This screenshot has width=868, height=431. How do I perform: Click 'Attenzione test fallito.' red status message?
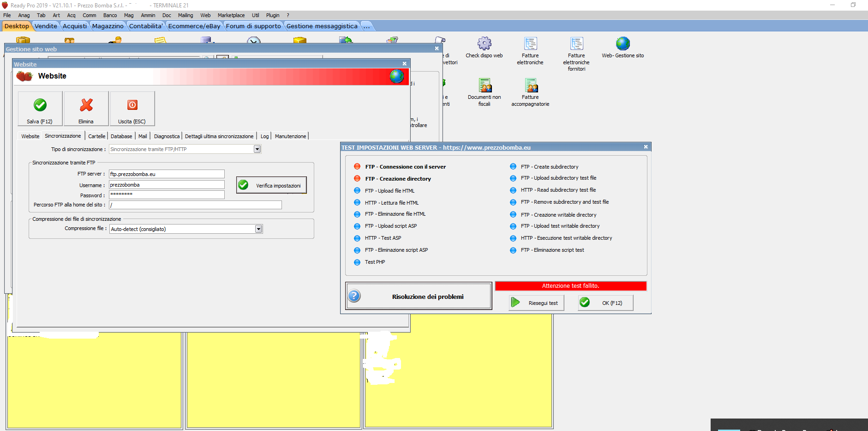click(x=571, y=286)
